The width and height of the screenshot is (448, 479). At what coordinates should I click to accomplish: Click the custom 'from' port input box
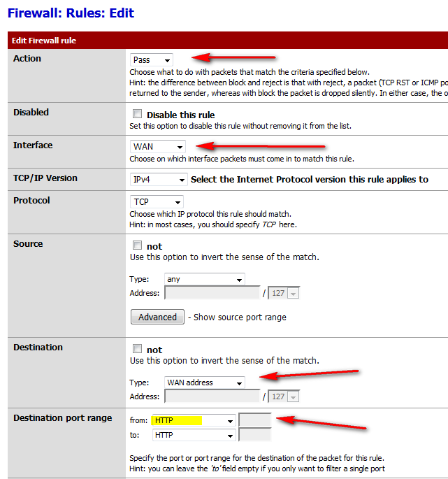(254, 420)
